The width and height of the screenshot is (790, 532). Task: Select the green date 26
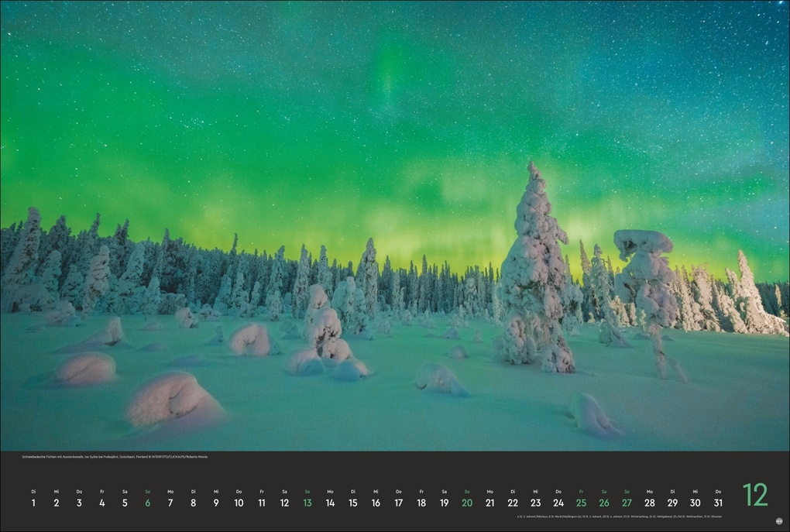click(x=604, y=503)
